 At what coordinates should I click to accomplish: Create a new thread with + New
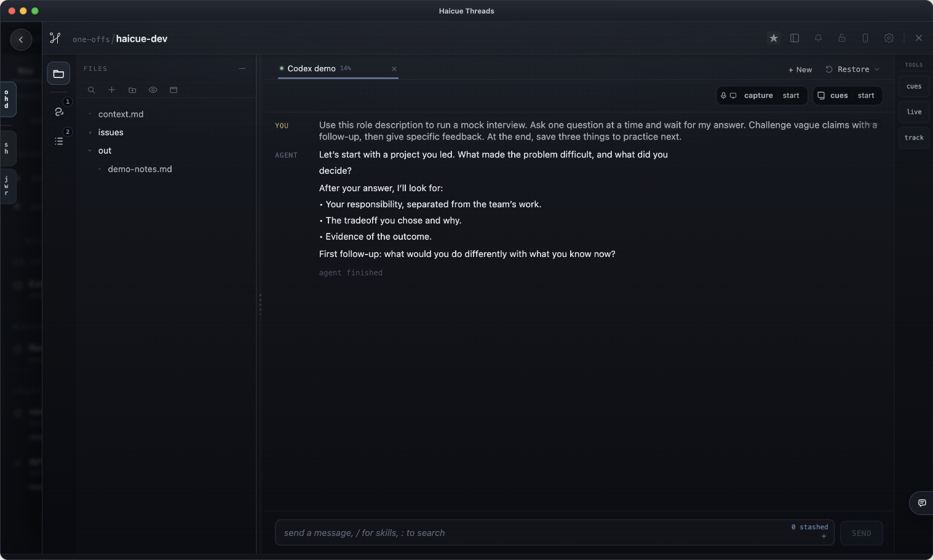[800, 69]
